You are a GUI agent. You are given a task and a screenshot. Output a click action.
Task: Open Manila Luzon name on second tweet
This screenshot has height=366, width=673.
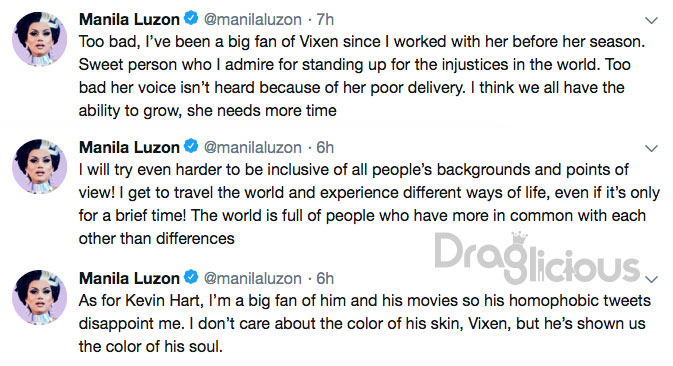129,147
